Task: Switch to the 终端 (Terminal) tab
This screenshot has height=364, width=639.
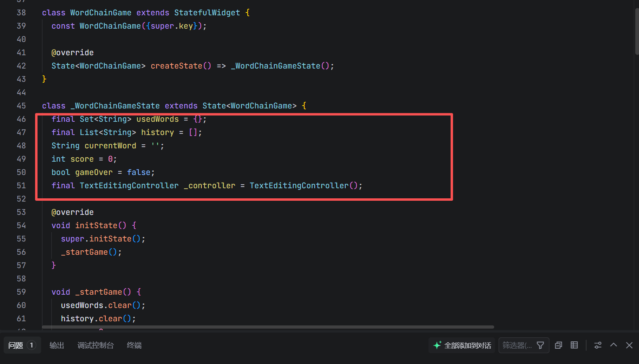Action: (134, 345)
